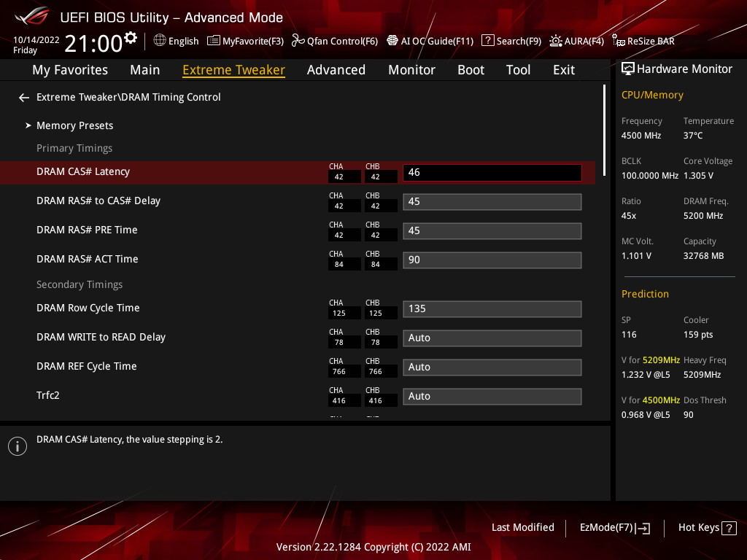Switch to the Advanced tab
Screen dimensions: 747x560
tap(336, 70)
